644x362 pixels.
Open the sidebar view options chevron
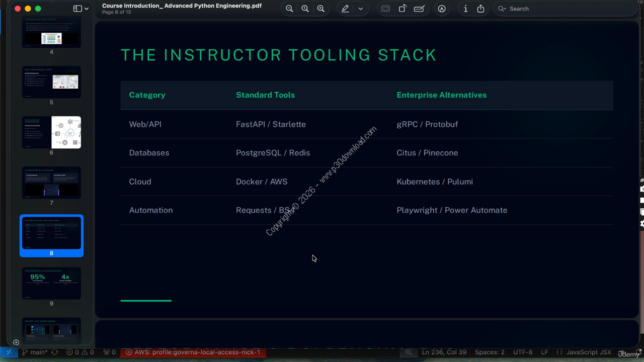(87, 9)
